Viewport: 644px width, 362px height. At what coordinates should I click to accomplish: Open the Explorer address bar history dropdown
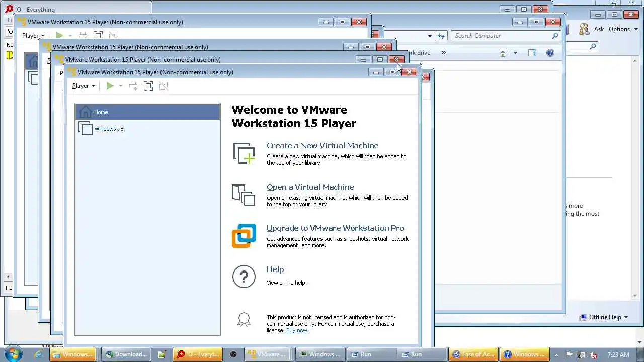click(430, 36)
